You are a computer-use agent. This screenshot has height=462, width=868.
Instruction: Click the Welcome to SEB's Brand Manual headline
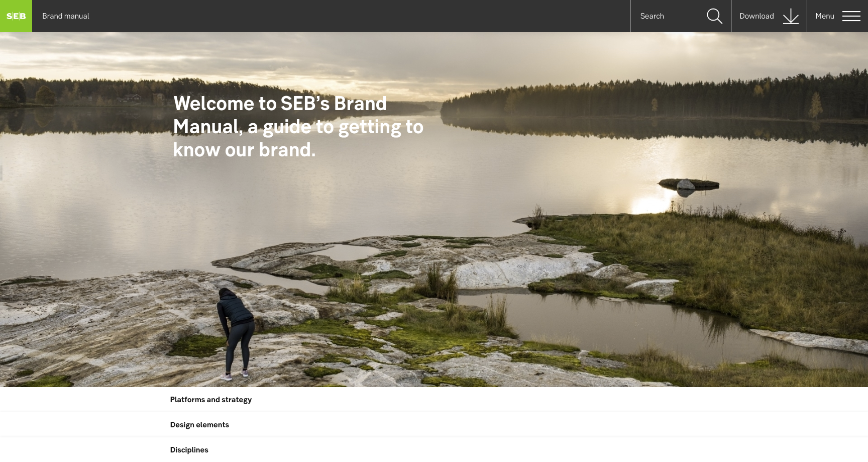pyautogui.click(x=298, y=127)
